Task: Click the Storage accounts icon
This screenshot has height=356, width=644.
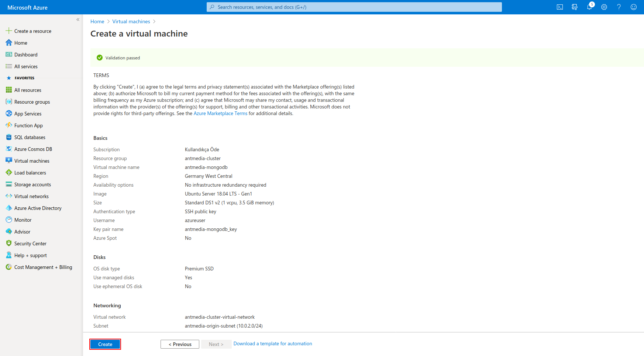Action: 9,184
